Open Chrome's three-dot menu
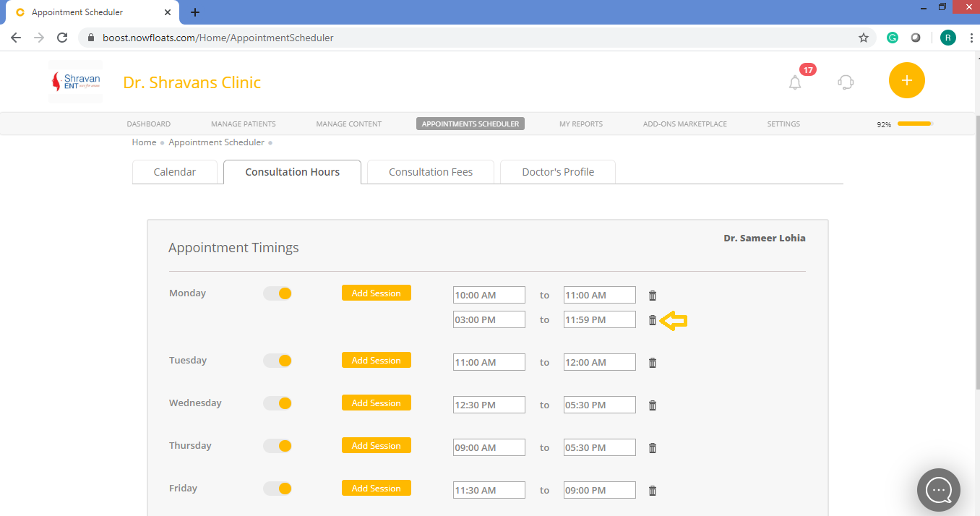The width and height of the screenshot is (980, 516). [971, 37]
